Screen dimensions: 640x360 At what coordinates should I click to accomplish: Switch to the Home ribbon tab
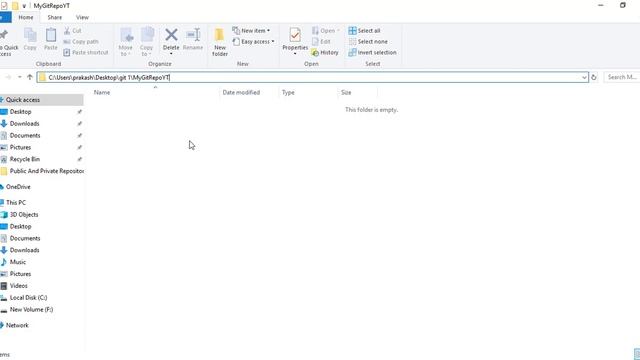tap(26, 18)
